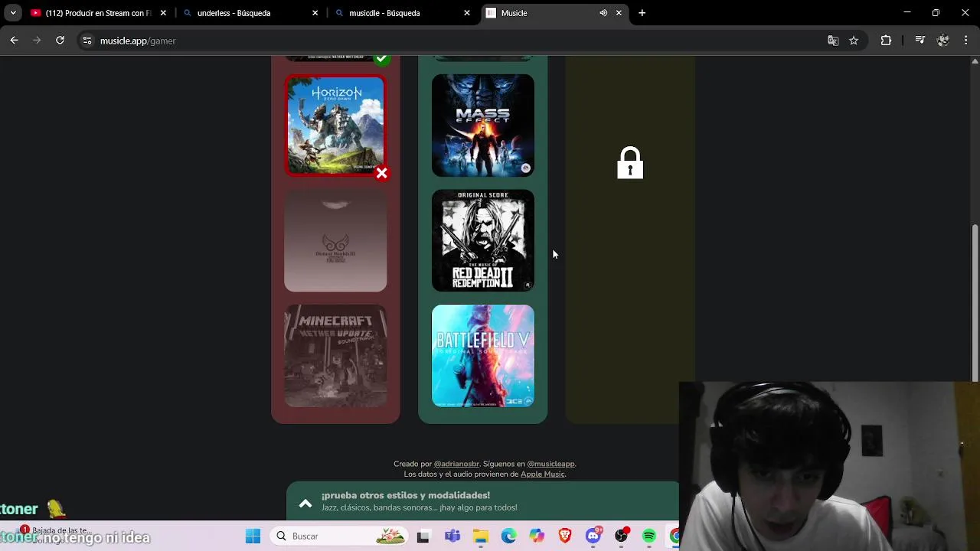The width and height of the screenshot is (980, 551).
Task: Open the Chrome three-dot menu
Action: pyautogui.click(x=966, y=41)
